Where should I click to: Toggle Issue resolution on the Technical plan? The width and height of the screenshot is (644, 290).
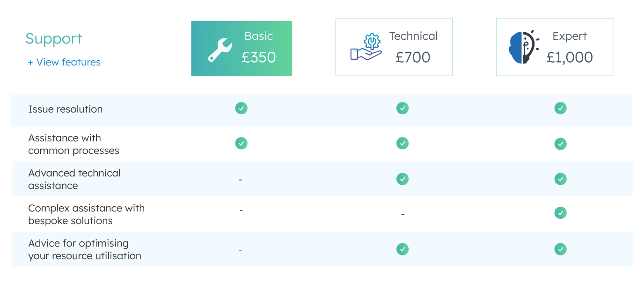coord(402,108)
